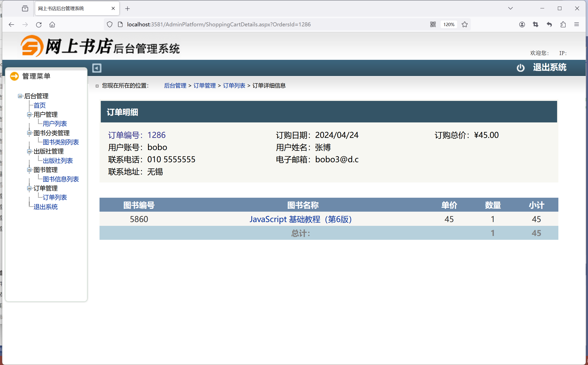Screen dimensions: 588x365
Task: Open the list all tabs dropdown
Action: coord(510,8)
